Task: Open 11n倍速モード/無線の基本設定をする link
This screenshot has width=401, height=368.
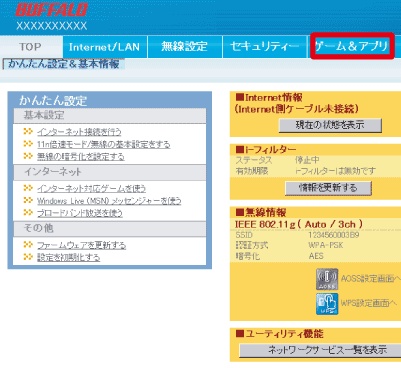Action: point(104,144)
